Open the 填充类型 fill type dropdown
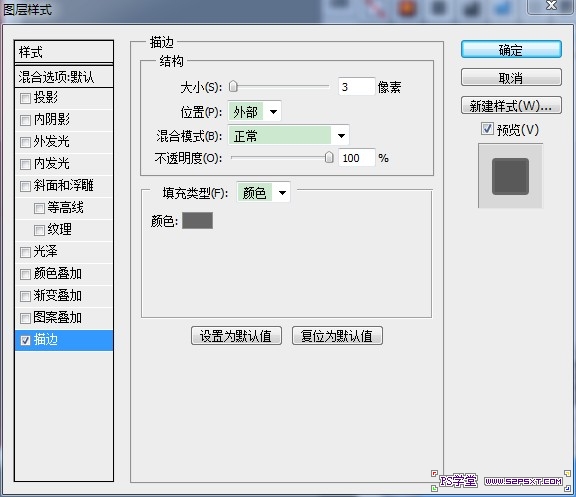Viewport: 576px width, 497px height. [263, 192]
